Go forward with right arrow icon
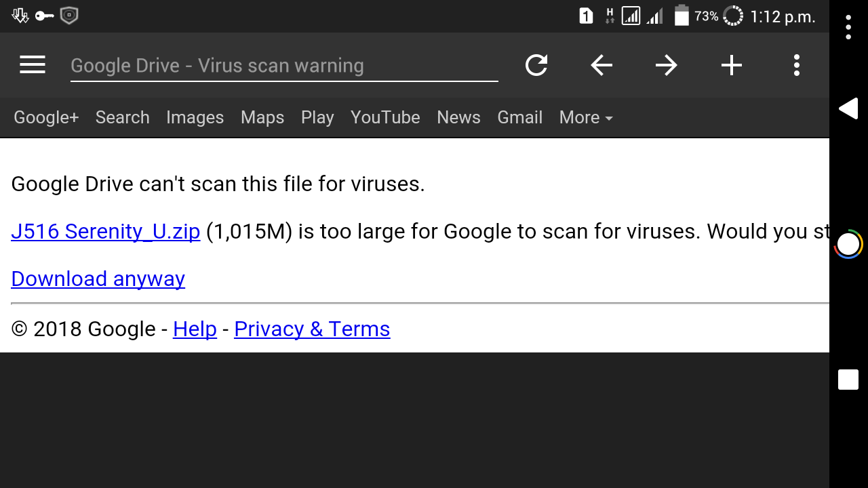 coord(667,65)
